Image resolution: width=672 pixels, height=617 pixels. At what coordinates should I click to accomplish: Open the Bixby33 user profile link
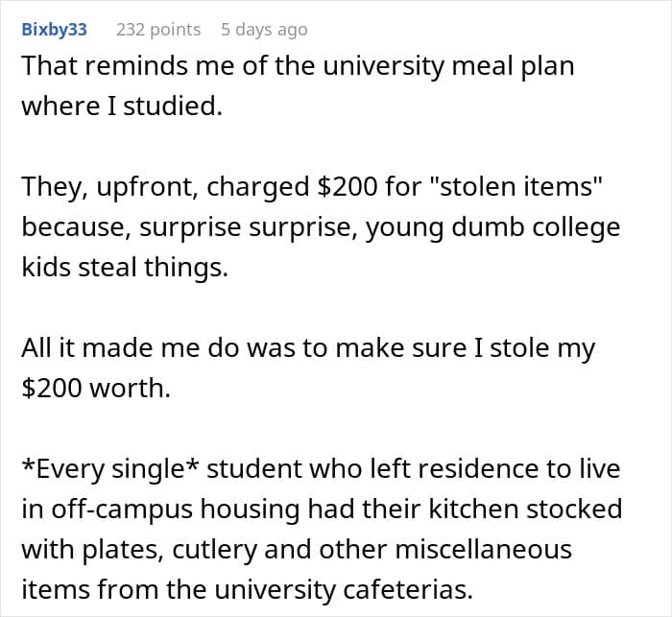(55, 30)
